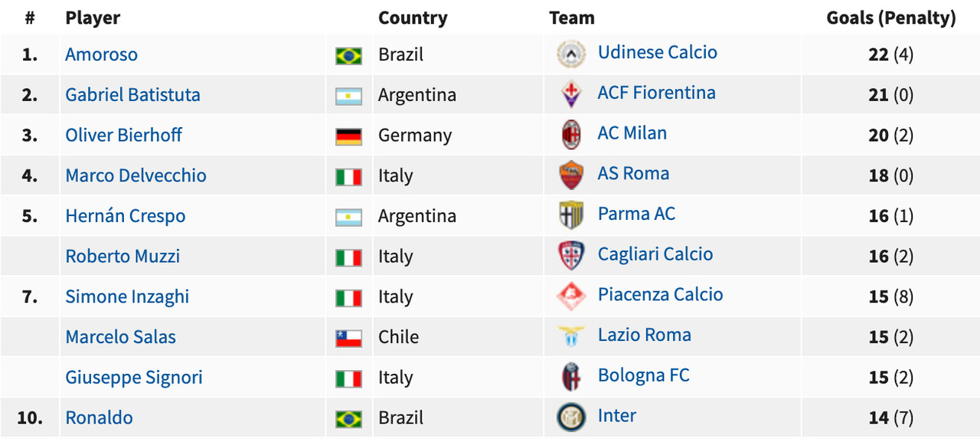Screen dimensions: 980x439
Task: Click the Parma AC club crest
Action: [x=571, y=216]
